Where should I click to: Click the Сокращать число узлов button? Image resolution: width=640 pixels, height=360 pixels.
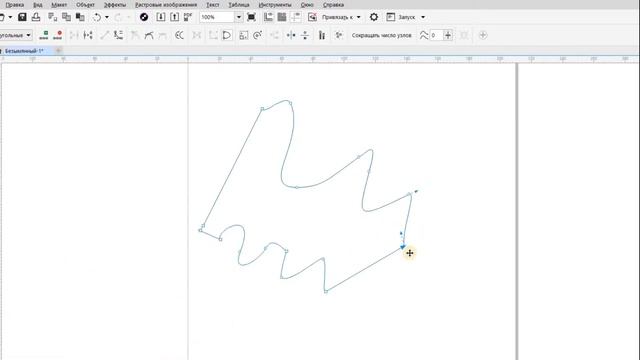coord(381,36)
